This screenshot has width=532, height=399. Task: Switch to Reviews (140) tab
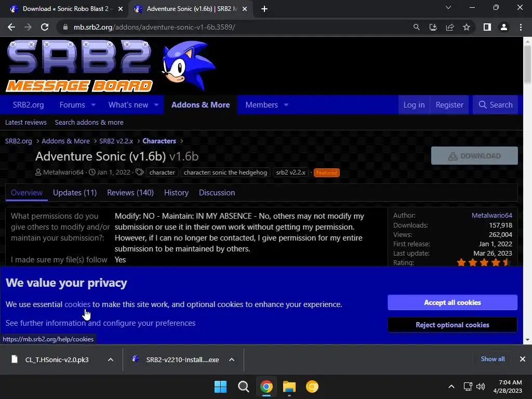click(130, 193)
